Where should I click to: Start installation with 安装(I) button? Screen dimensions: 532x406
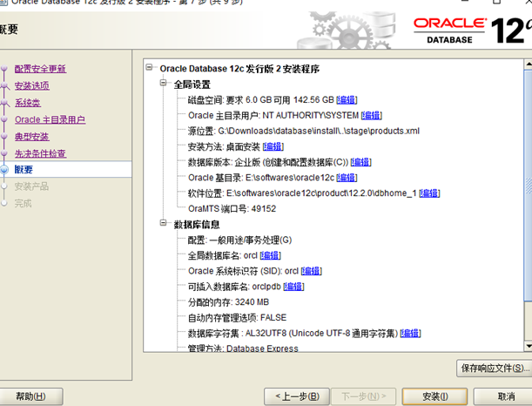coord(435,396)
